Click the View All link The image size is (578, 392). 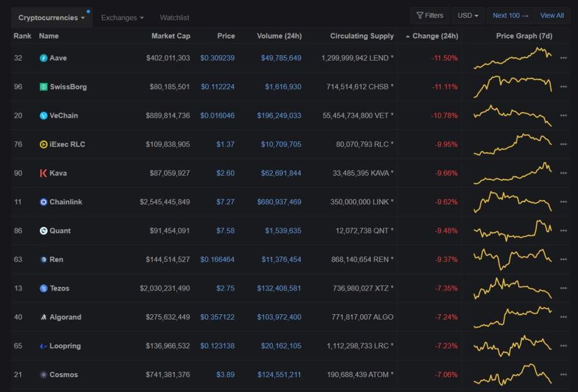(552, 15)
